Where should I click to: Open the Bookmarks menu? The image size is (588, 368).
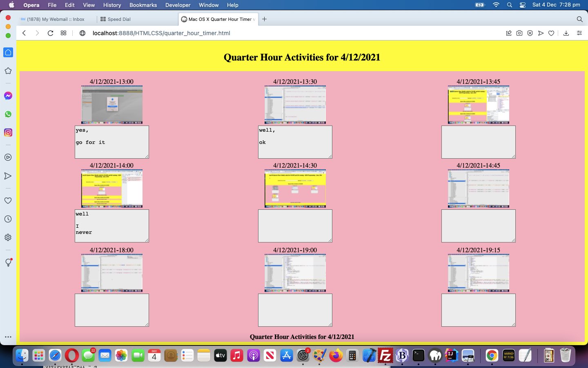143,5
